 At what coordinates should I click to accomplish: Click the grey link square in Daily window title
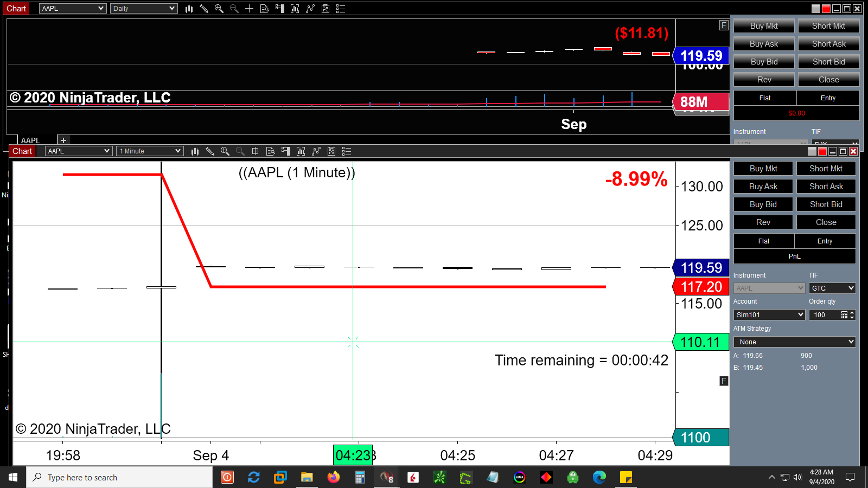[816, 9]
